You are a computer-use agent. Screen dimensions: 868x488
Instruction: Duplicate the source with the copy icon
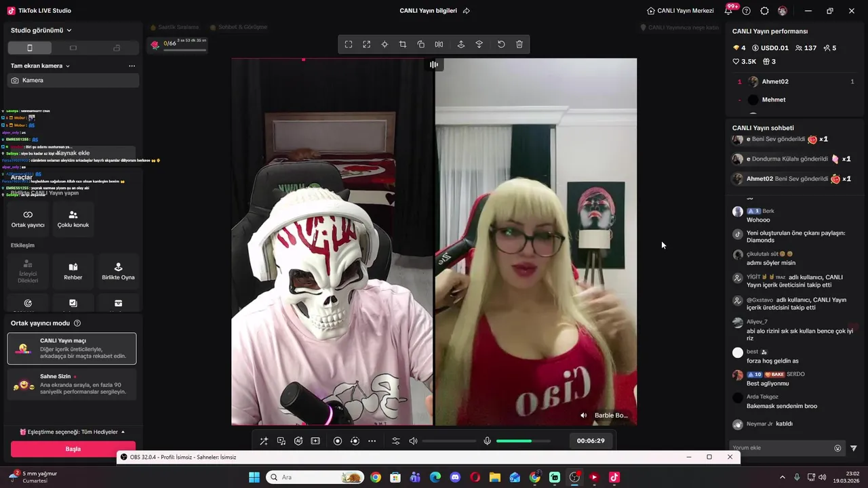[421, 44]
